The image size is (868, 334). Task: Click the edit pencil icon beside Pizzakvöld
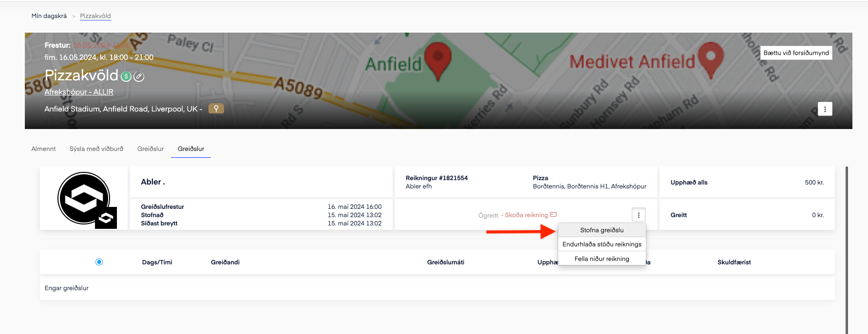pos(139,76)
